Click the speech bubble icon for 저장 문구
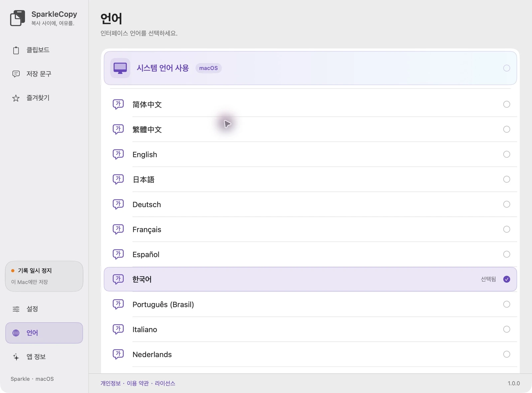The image size is (532, 393). pos(16,74)
